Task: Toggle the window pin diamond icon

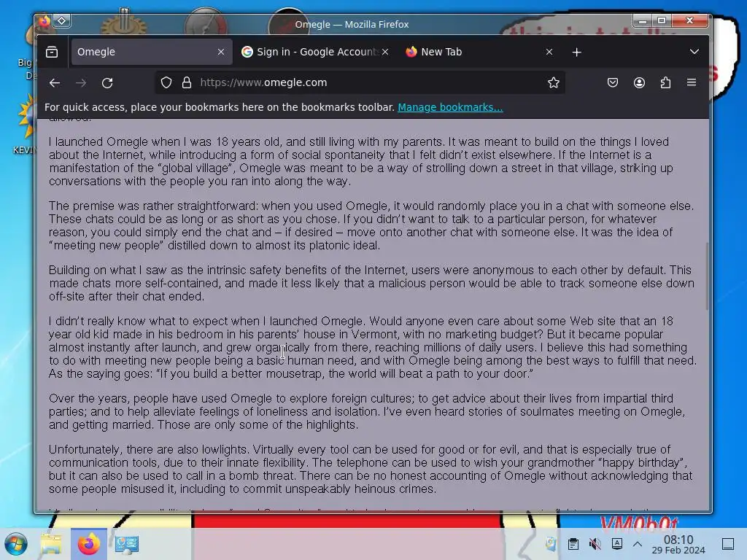Action: 62,20
